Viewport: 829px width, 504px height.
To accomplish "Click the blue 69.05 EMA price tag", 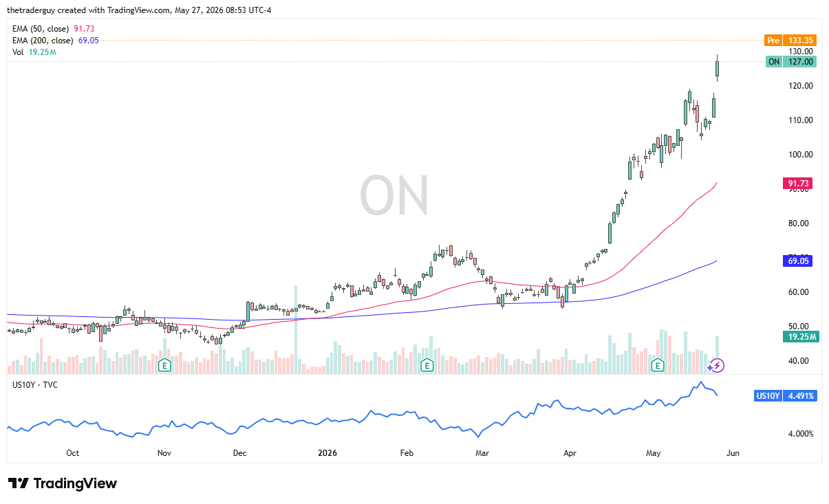I will 798,261.
